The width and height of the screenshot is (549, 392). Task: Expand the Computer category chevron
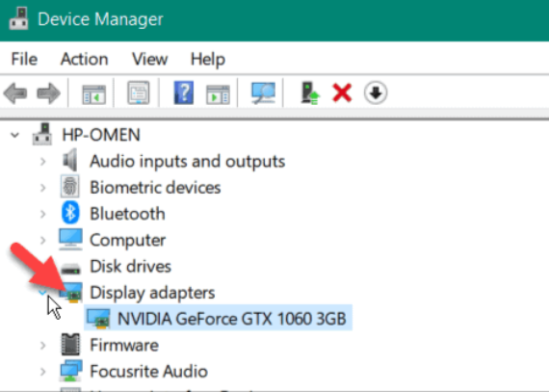click(x=43, y=240)
